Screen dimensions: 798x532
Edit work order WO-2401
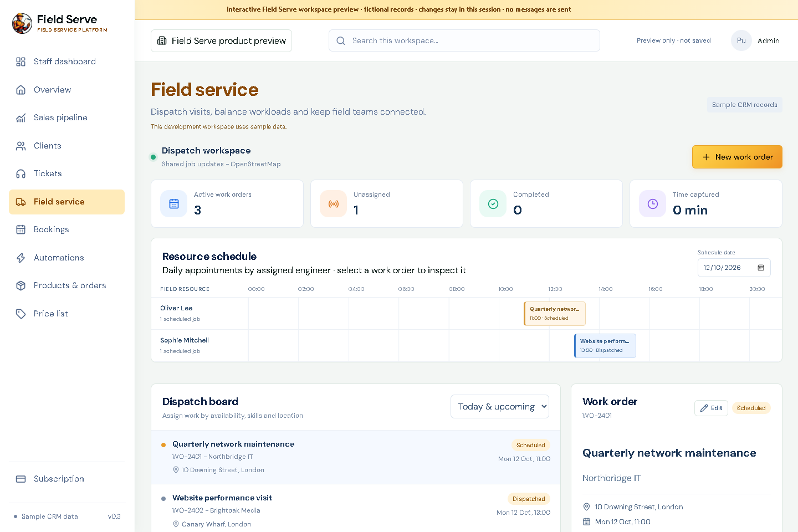711,408
